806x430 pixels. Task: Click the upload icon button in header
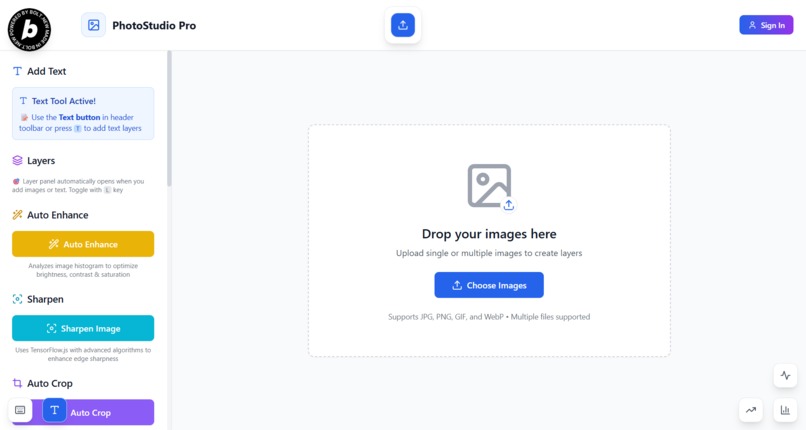(x=402, y=25)
